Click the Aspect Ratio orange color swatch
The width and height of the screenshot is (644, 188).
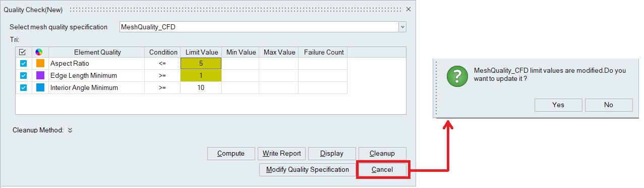pos(40,64)
